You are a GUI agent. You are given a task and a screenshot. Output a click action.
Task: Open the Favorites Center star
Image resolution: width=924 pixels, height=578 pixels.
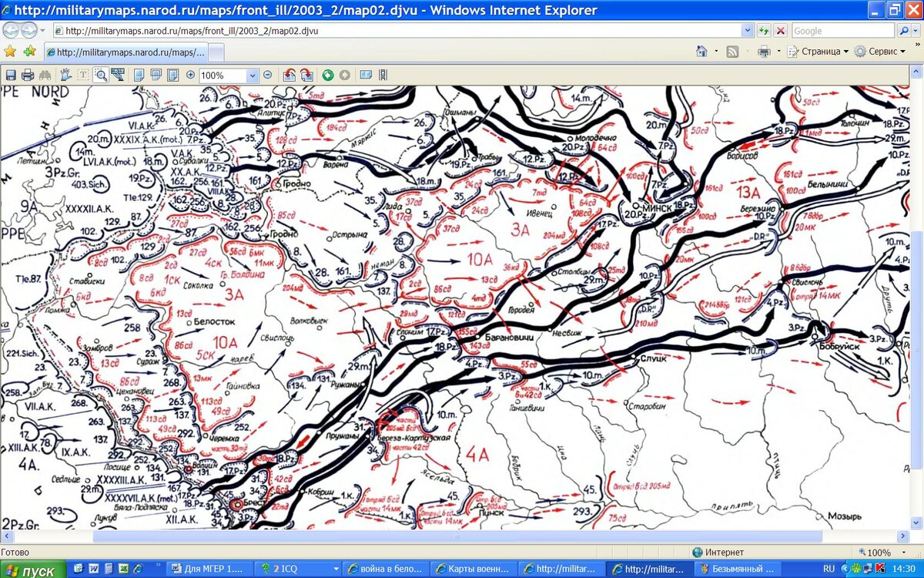click(10, 52)
